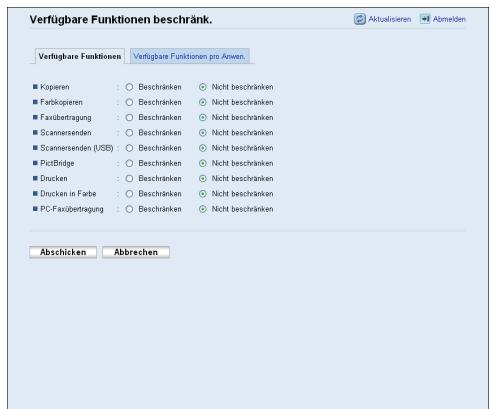Select Nicht beschränken for Faxübertragung
Image resolution: width=490 pixels, height=409 pixels.
203,118
